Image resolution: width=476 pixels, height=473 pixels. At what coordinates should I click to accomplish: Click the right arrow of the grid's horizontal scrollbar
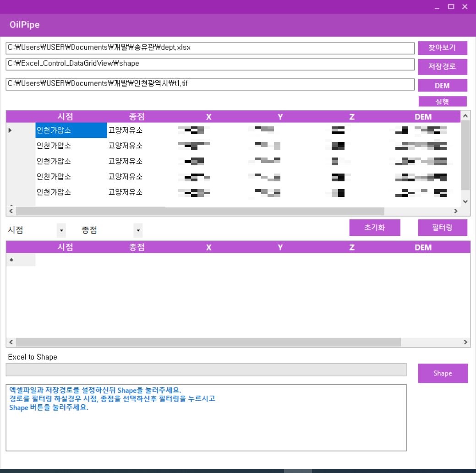tap(456, 211)
